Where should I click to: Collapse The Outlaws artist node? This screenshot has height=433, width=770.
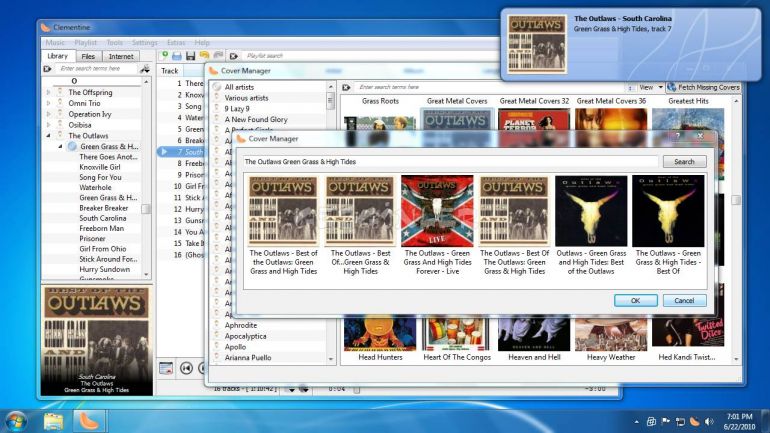tap(48, 135)
